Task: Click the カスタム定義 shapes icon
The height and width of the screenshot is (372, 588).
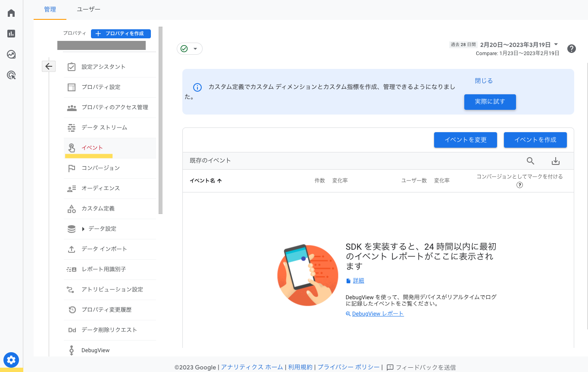Action: 72,209
